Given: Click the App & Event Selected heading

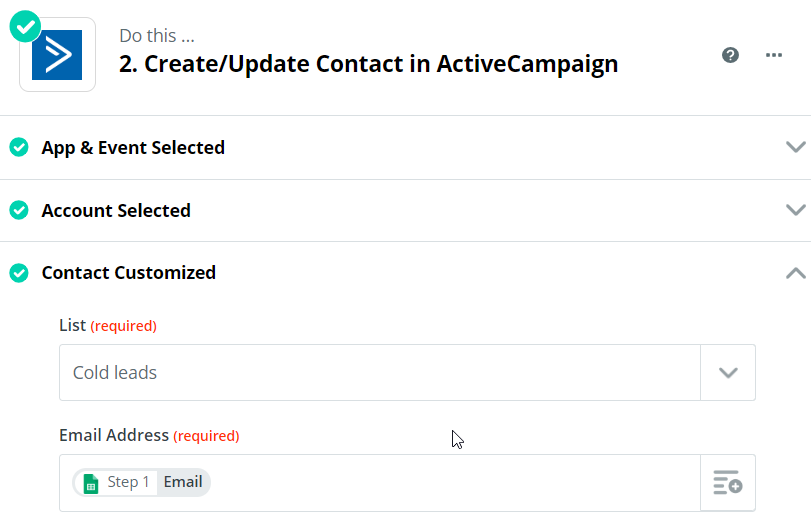Looking at the screenshot, I should click(x=133, y=148).
